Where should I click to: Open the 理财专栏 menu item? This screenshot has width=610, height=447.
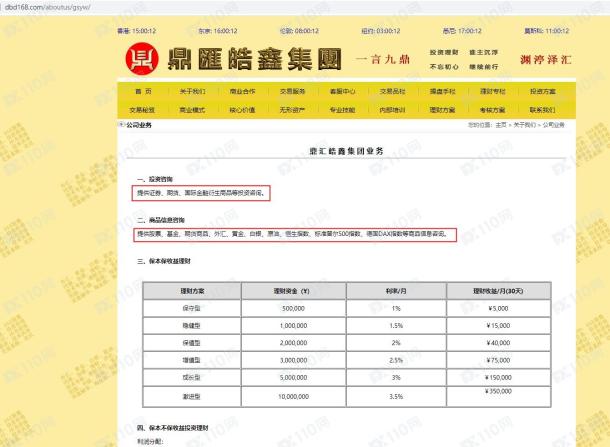pos(493,91)
